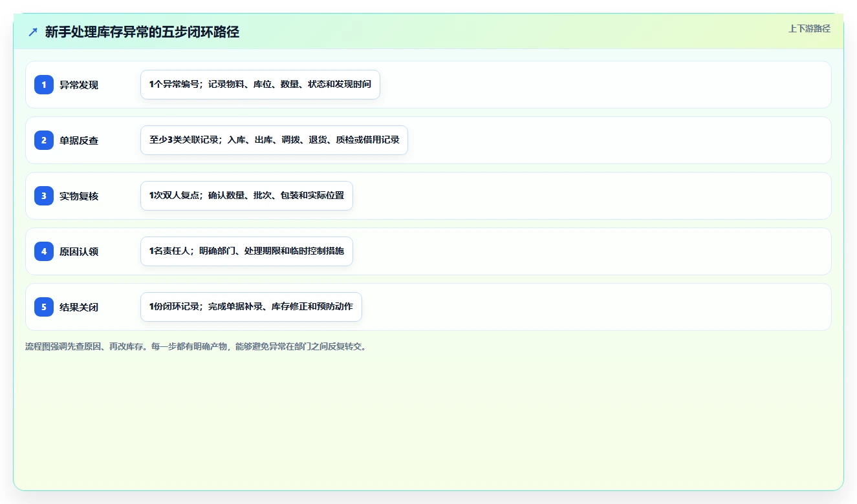Select step number 1 badge

[x=44, y=85]
